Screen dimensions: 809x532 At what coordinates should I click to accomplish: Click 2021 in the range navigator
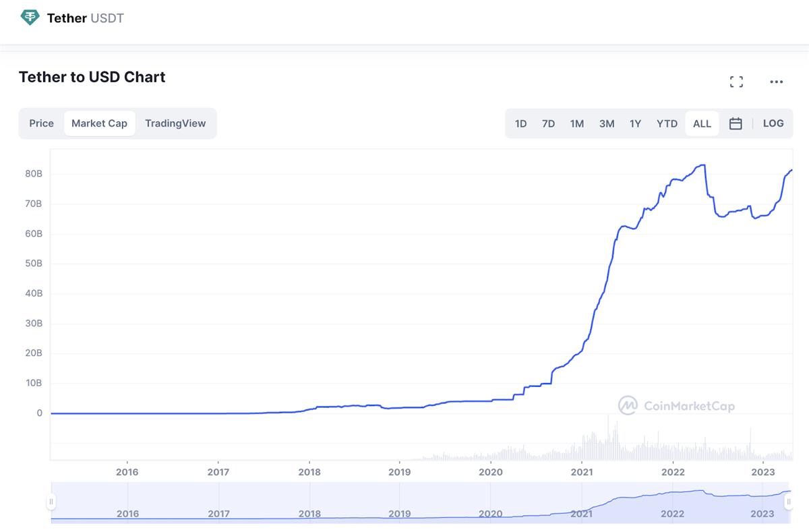pos(582,514)
